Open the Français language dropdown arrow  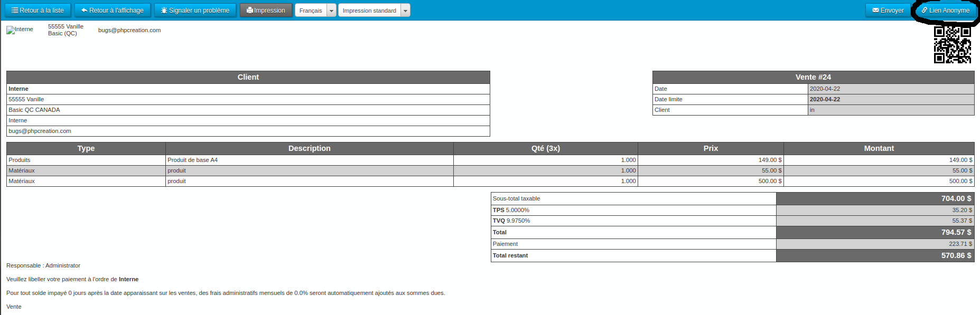[x=331, y=11]
